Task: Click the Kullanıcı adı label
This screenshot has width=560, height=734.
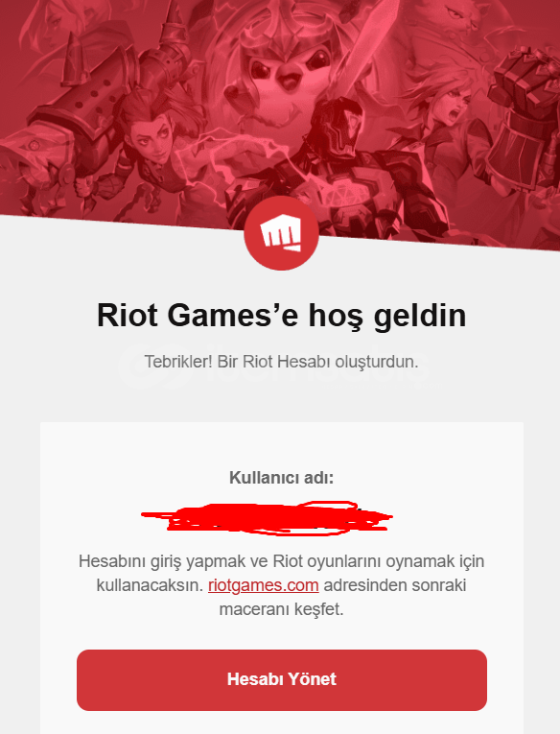Action: [281, 478]
